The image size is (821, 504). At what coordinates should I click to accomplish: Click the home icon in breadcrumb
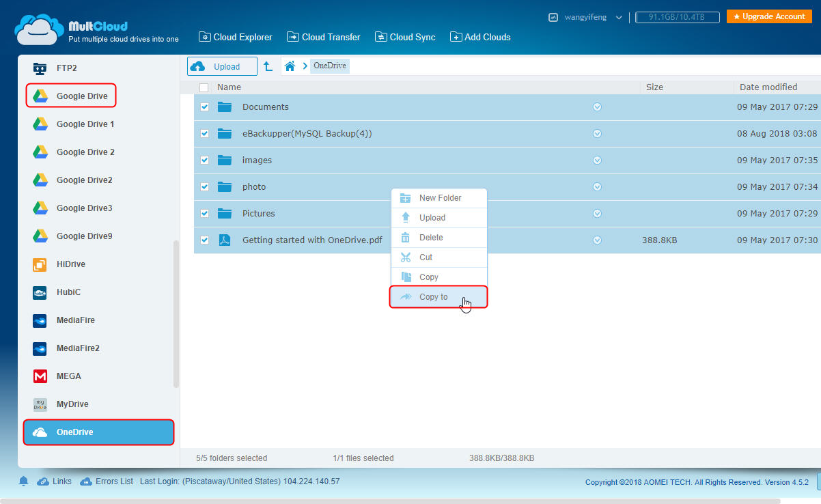point(290,66)
